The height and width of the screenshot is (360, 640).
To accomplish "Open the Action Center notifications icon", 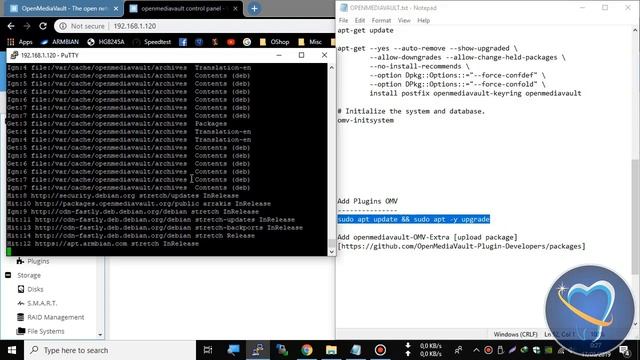I will coord(624,350).
